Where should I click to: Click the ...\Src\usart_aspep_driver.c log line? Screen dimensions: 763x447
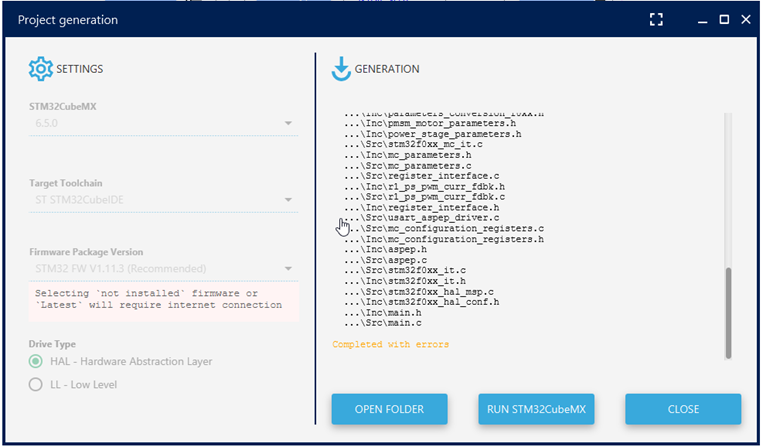(x=421, y=218)
